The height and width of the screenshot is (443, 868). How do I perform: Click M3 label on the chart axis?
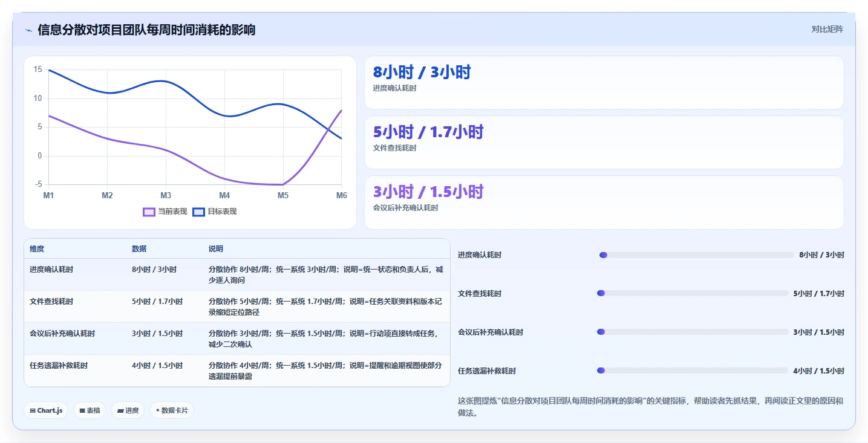[x=166, y=196]
